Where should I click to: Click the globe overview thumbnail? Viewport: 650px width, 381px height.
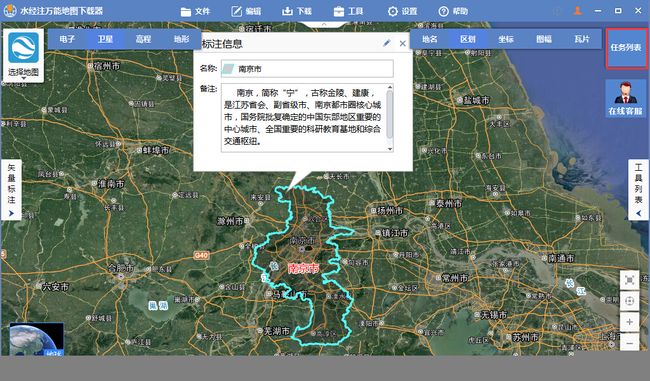[36, 339]
